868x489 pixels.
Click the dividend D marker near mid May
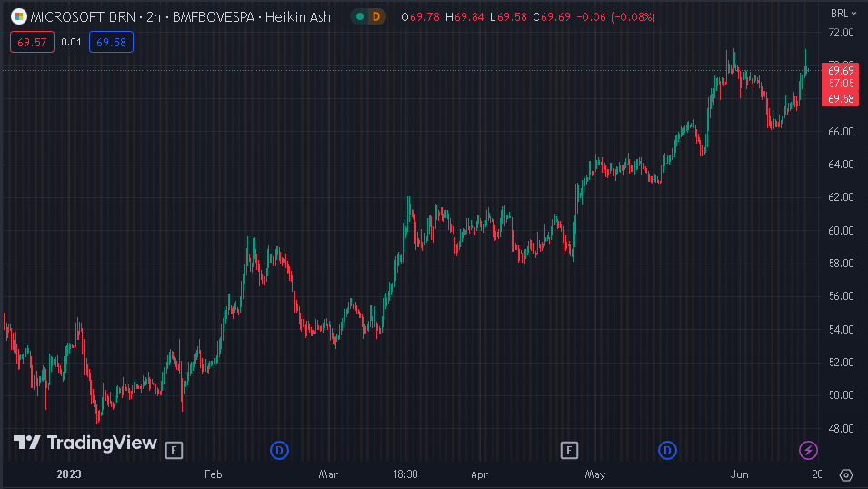coord(668,451)
